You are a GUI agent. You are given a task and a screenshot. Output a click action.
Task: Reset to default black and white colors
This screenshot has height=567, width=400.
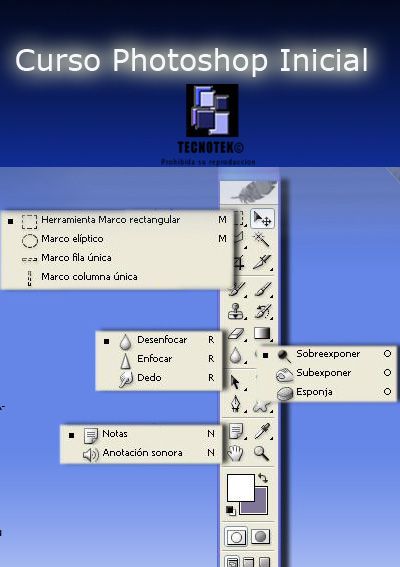tap(231, 510)
